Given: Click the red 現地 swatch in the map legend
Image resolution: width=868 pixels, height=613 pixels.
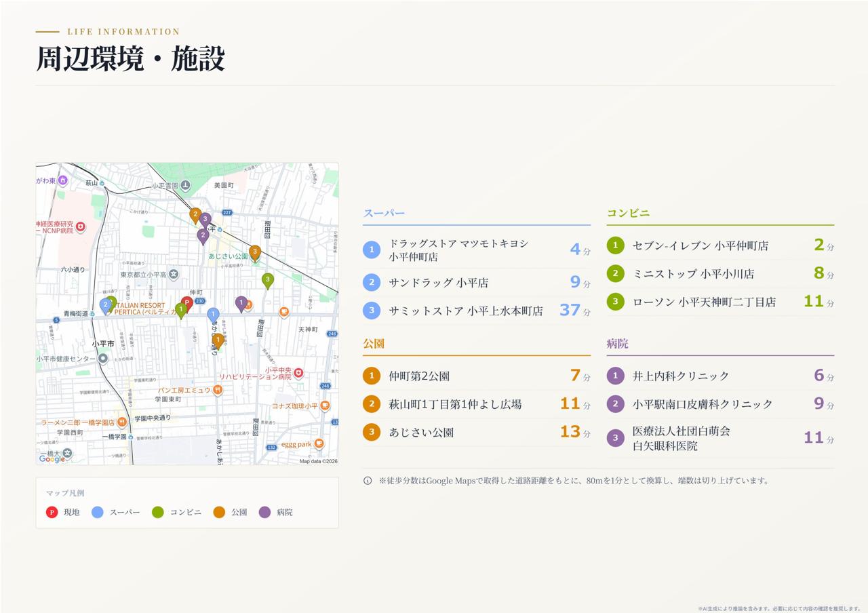Looking at the screenshot, I should (52, 512).
